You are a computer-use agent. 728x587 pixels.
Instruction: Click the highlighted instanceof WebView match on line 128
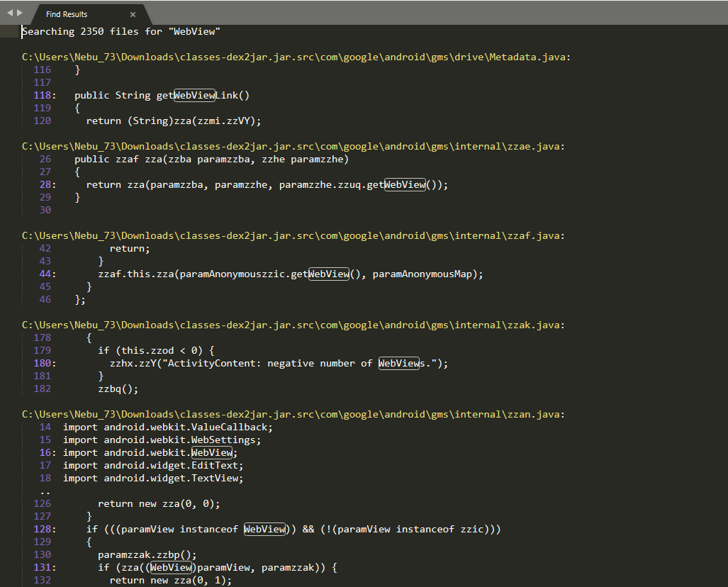pyautogui.click(x=264, y=530)
